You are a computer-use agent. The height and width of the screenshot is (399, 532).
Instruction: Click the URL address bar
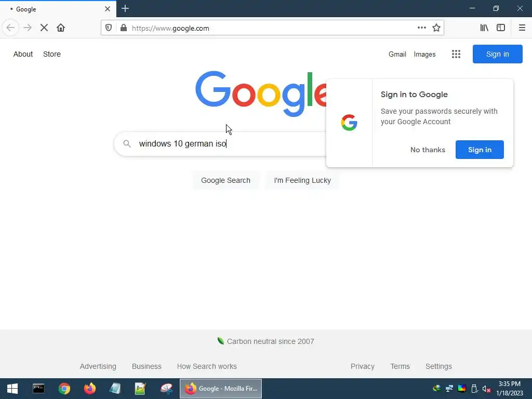[x=272, y=28]
